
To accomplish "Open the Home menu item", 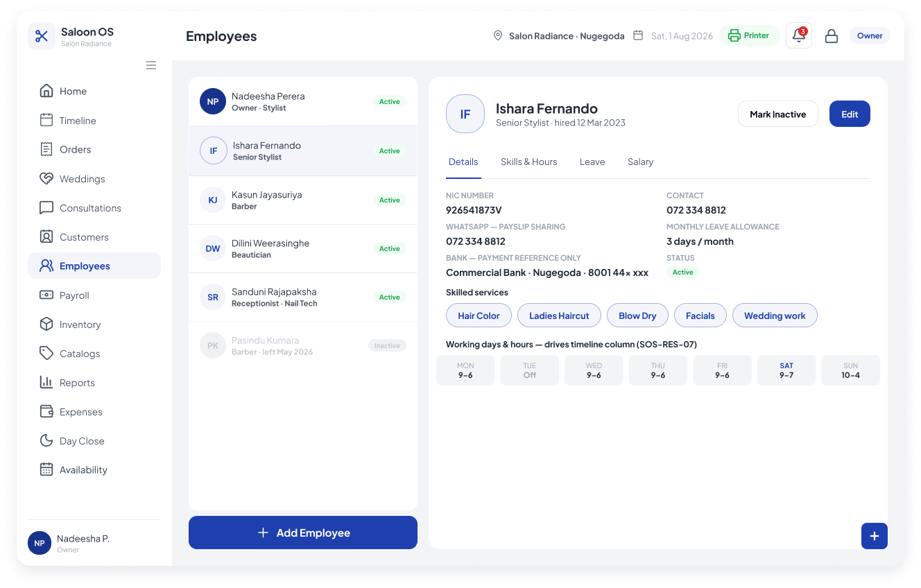I will (94, 91).
